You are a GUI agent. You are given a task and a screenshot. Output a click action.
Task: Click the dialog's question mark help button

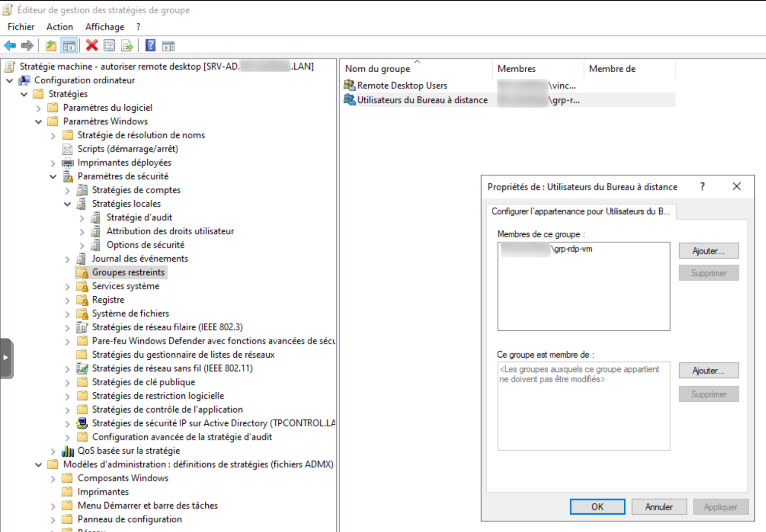[703, 186]
